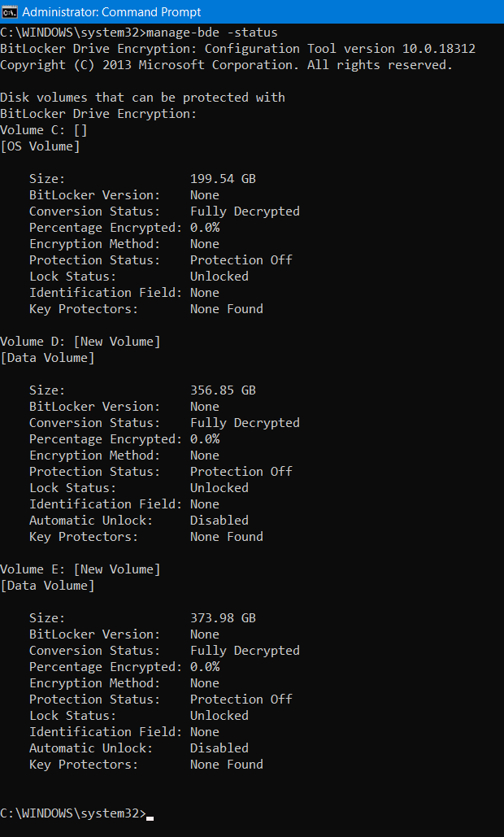Click Volume E Automatic Unlock Disabled value
Viewport: 504px width, 837px height.
219,748
